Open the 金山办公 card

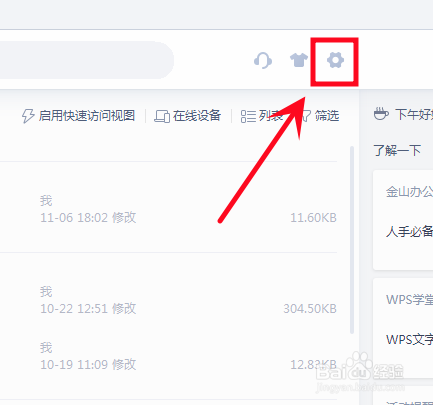pos(403,220)
